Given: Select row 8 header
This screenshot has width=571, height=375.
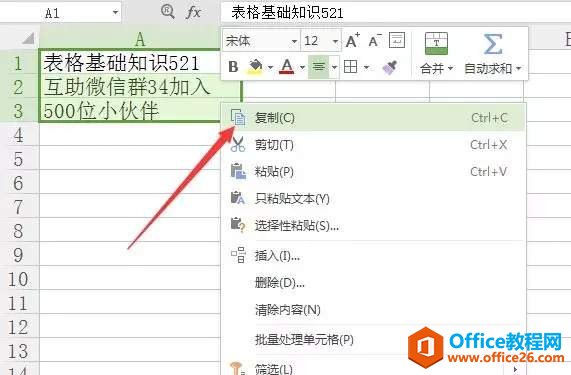Looking at the screenshot, I should click(x=19, y=231).
